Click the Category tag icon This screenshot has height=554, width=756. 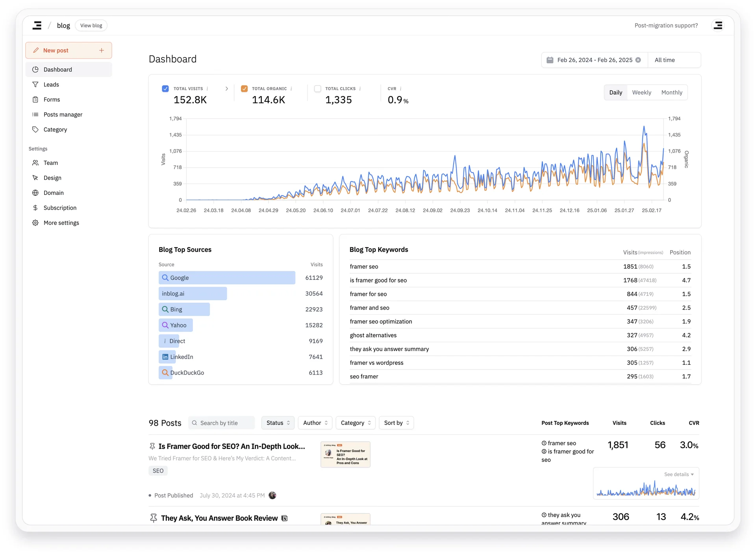coord(35,129)
